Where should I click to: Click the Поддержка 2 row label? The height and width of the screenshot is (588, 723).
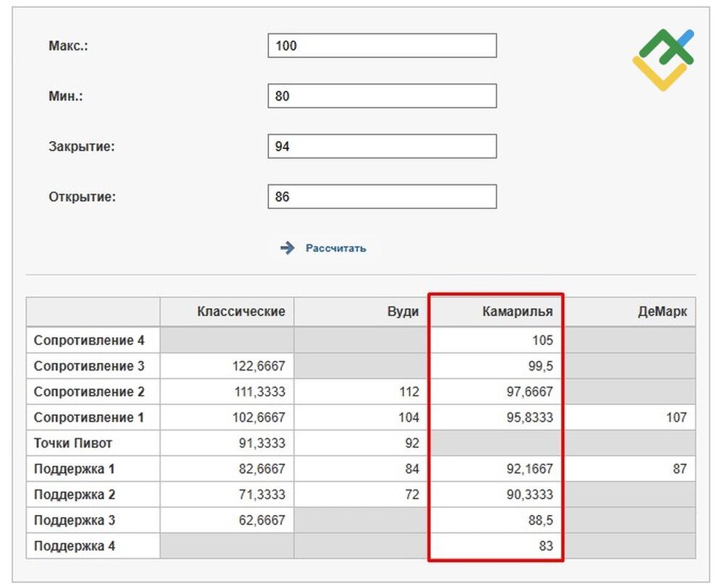click(74, 495)
